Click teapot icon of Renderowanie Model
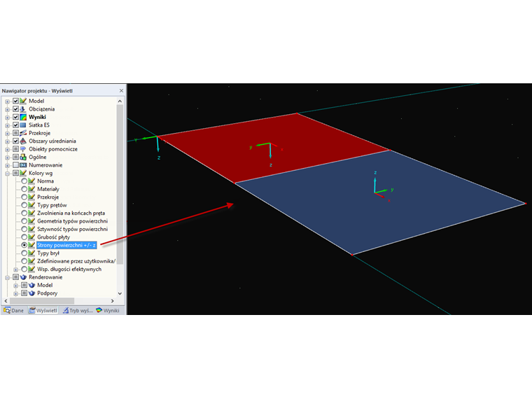 [31, 285]
